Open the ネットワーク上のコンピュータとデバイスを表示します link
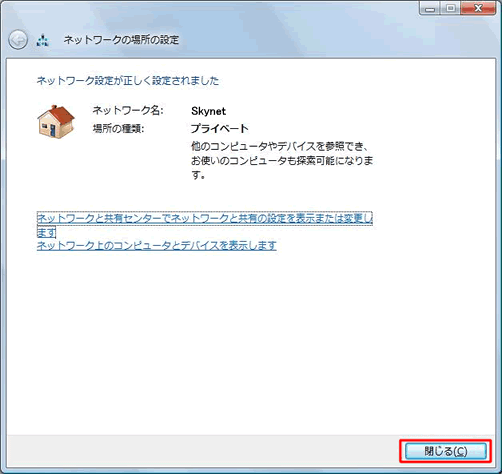502x474 pixels. [156, 246]
